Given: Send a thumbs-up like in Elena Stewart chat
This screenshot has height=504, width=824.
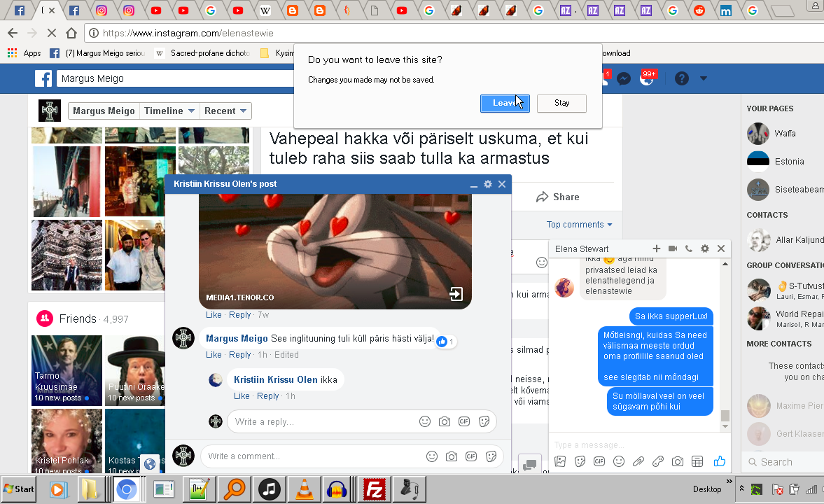Looking at the screenshot, I should (720, 461).
